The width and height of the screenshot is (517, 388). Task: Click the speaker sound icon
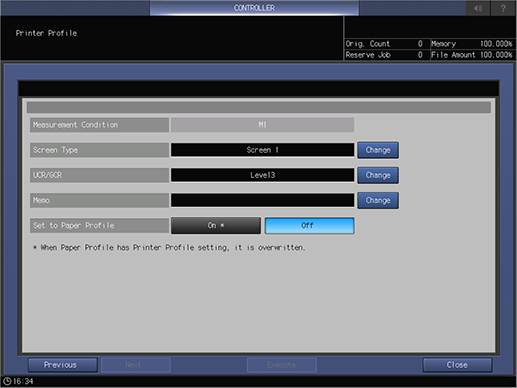coord(478,8)
